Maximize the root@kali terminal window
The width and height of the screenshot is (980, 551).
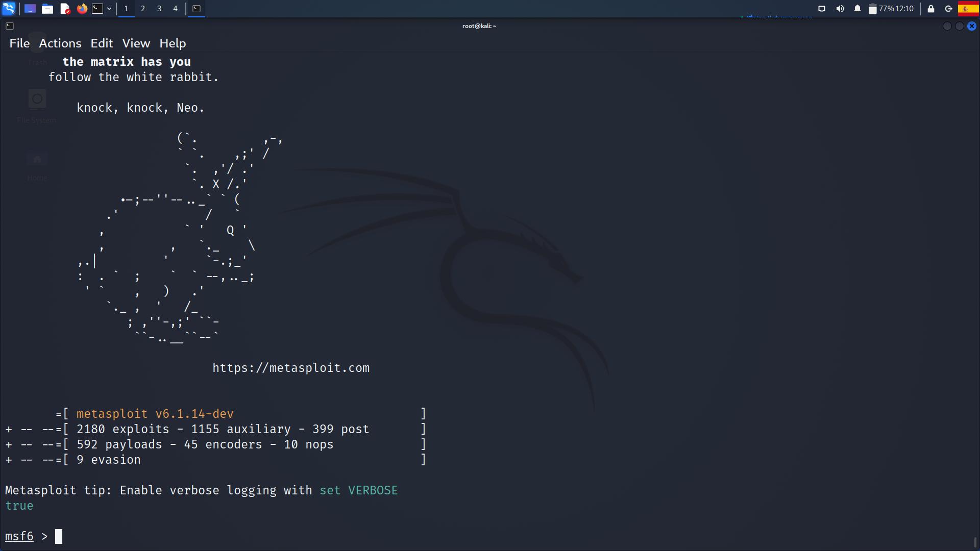click(x=959, y=26)
